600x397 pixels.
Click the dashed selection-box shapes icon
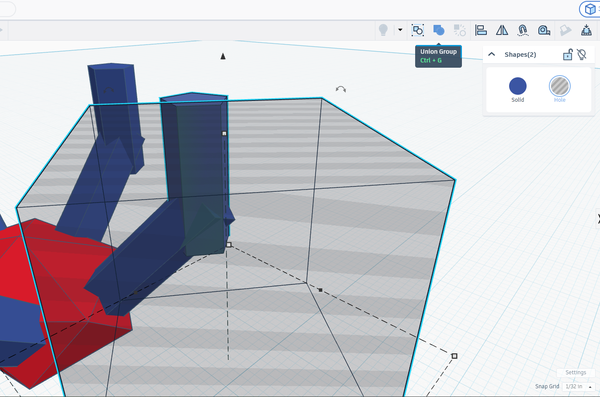tap(417, 30)
